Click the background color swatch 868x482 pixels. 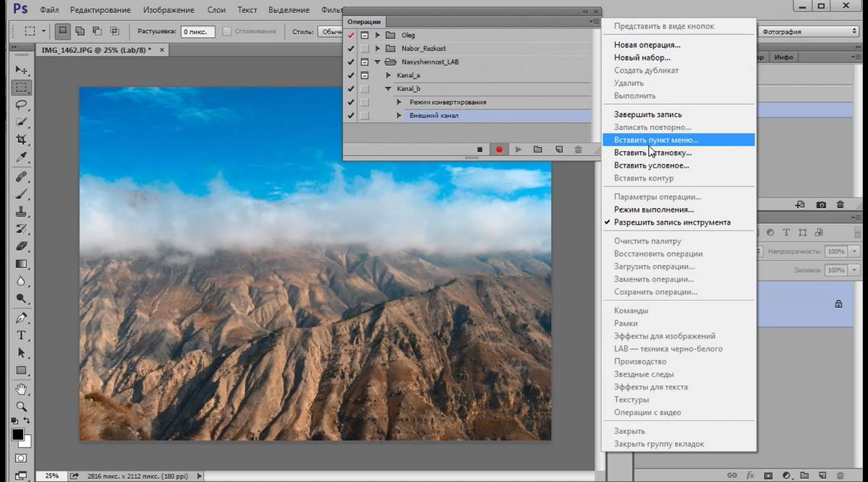[x=26, y=442]
